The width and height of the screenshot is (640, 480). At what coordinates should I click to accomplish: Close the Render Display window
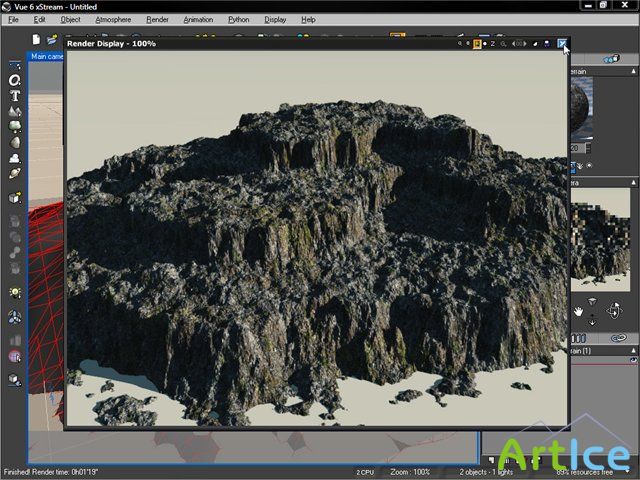pos(563,44)
